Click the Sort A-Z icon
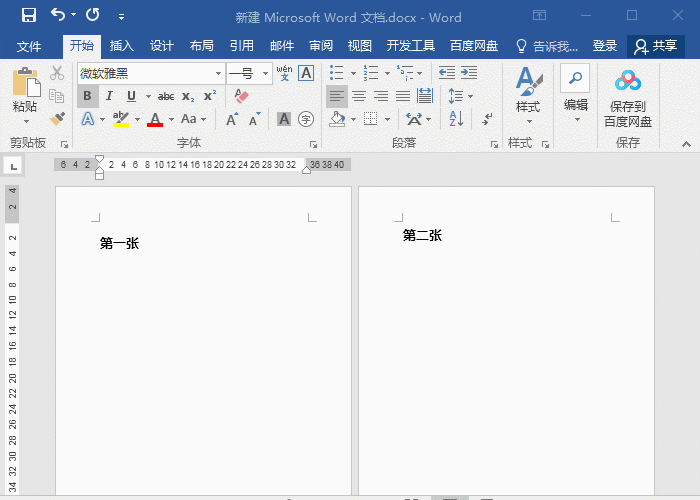The width and height of the screenshot is (700, 500). coord(456,118)
